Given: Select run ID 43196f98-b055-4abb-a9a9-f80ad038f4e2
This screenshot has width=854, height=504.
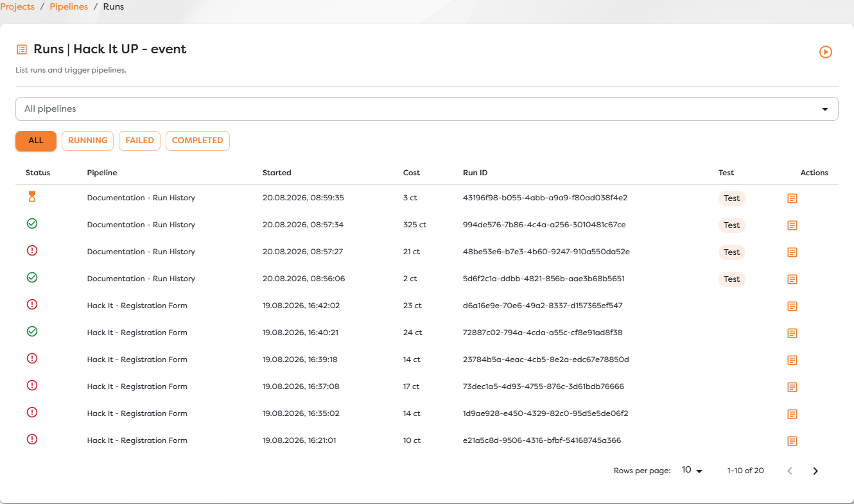Looking at the screenshot, I should (x=545, y=198).
